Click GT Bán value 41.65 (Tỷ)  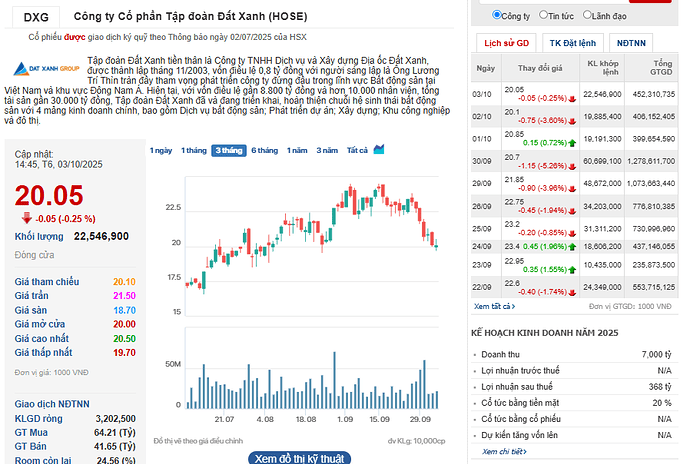point(114,446)
